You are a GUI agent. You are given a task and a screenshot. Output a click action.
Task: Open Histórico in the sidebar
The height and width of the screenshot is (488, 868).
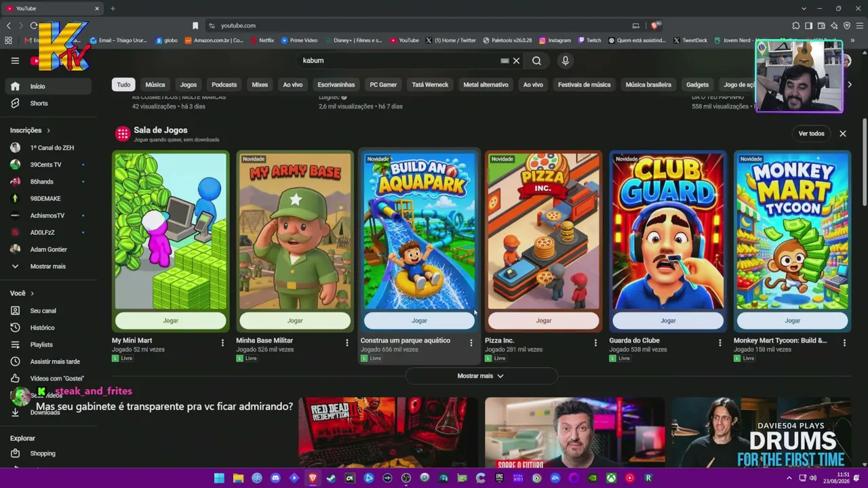pyautogui.click(x=47, y=327)
